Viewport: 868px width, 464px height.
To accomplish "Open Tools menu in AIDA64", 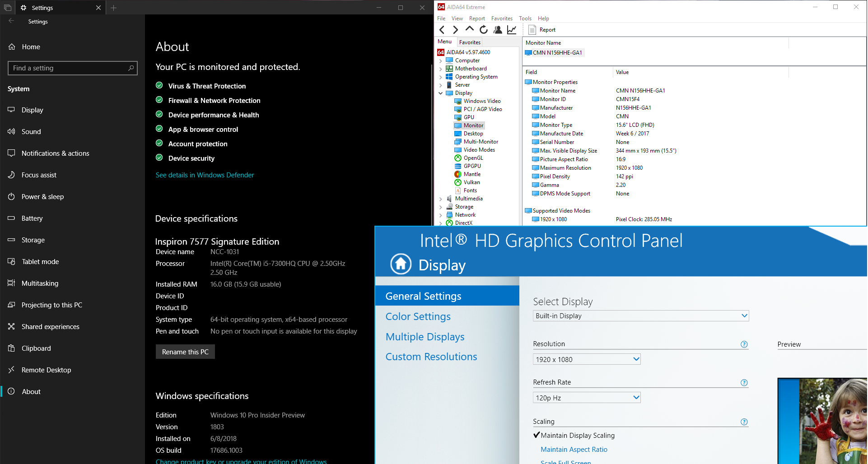I will tap(525, 19).
